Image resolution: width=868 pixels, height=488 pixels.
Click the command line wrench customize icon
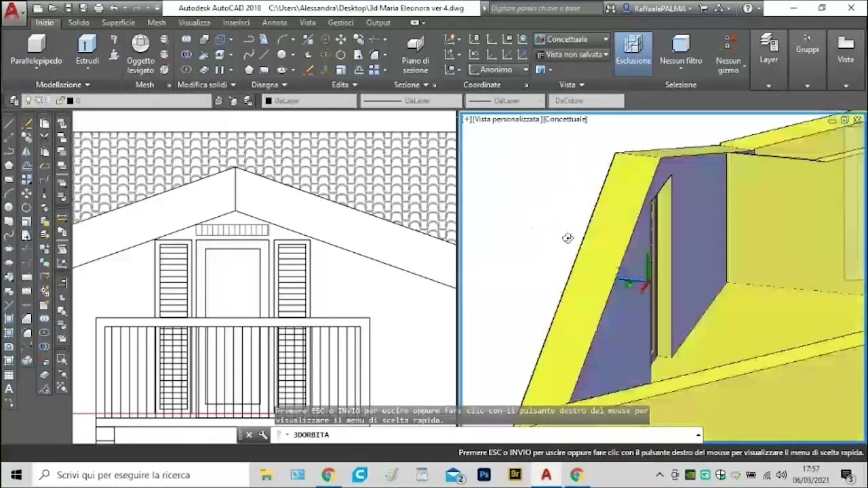(263, 434)
